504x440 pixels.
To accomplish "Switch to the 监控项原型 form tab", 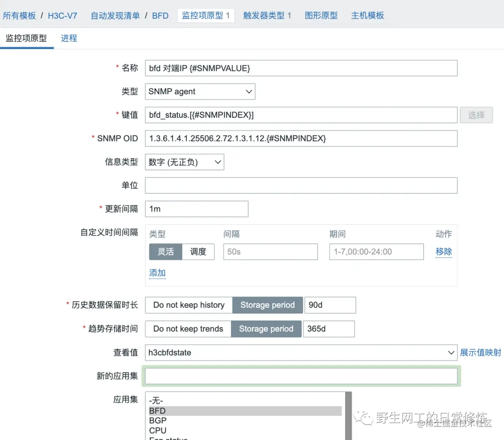I will tap(26, 38).
